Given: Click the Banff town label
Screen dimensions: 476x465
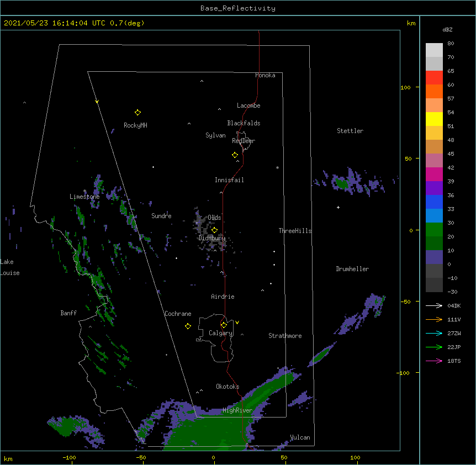Looking at the screenshot, I should pyautogui.click(x=68, y=313).
